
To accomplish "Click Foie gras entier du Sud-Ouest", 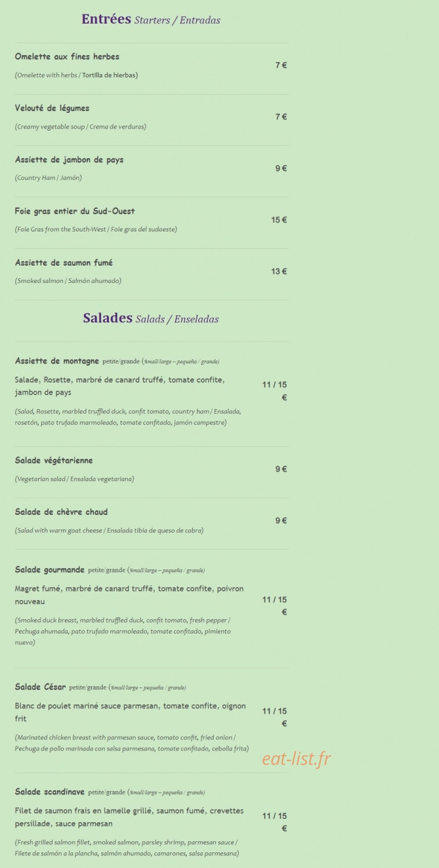I will [75, 211].
